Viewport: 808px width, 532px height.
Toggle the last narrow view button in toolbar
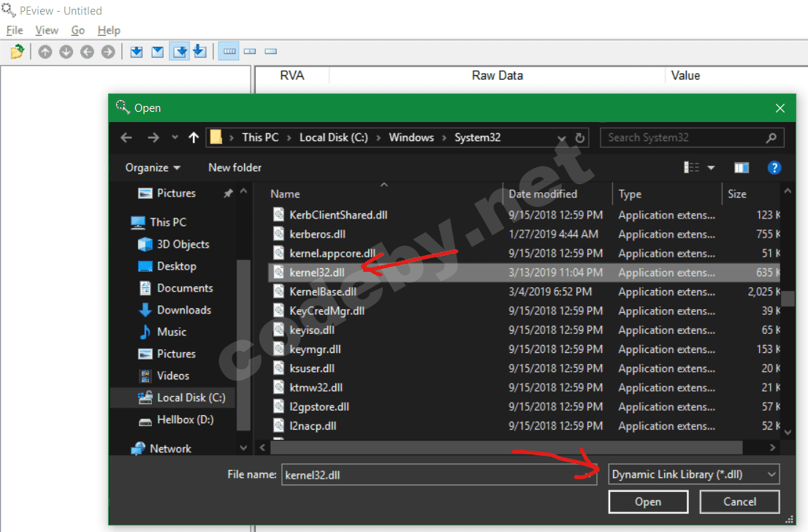pyautogui.click(x=271, y=52)
